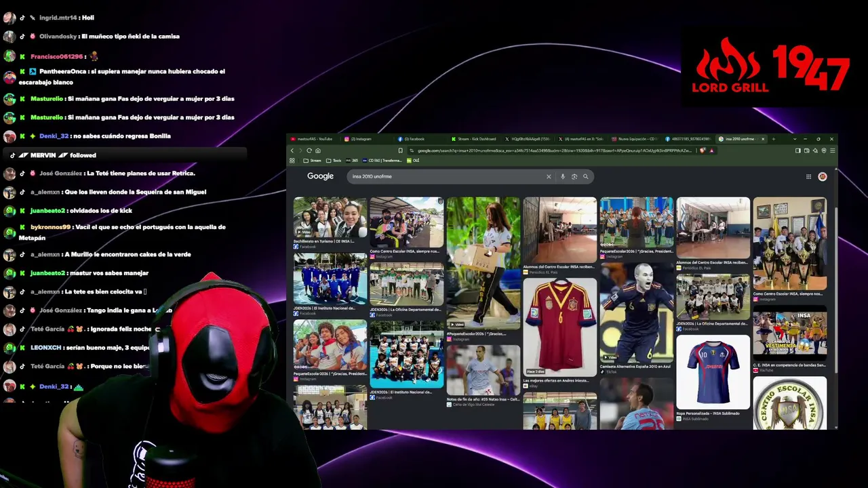868x488 pixels.
Task: Submit the search with the magnifier icon
Action: [x=586, y=177]
